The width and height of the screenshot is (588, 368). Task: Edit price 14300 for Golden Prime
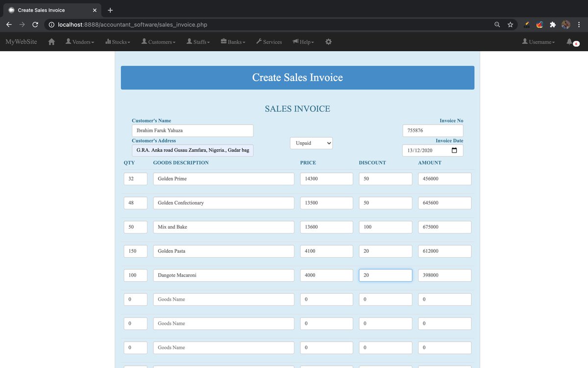click(x=326, y=179)
